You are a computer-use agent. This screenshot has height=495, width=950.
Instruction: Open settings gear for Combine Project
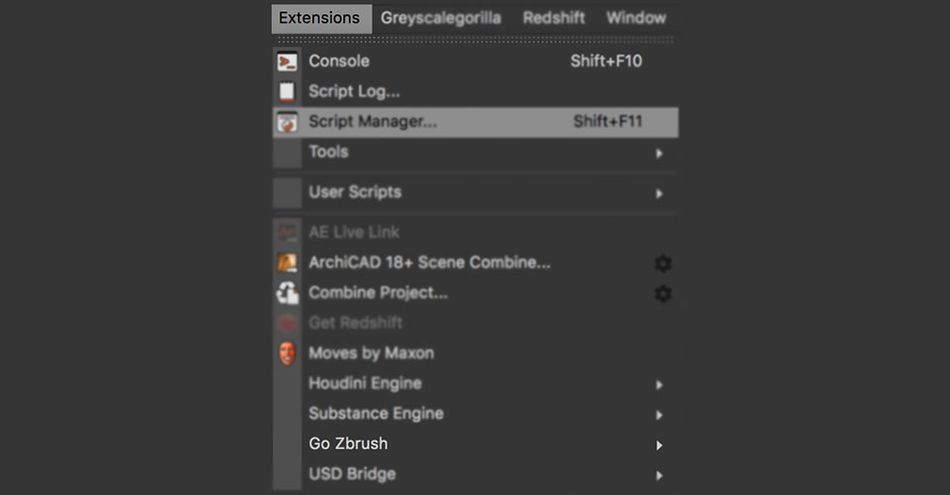tap(663, 294)
